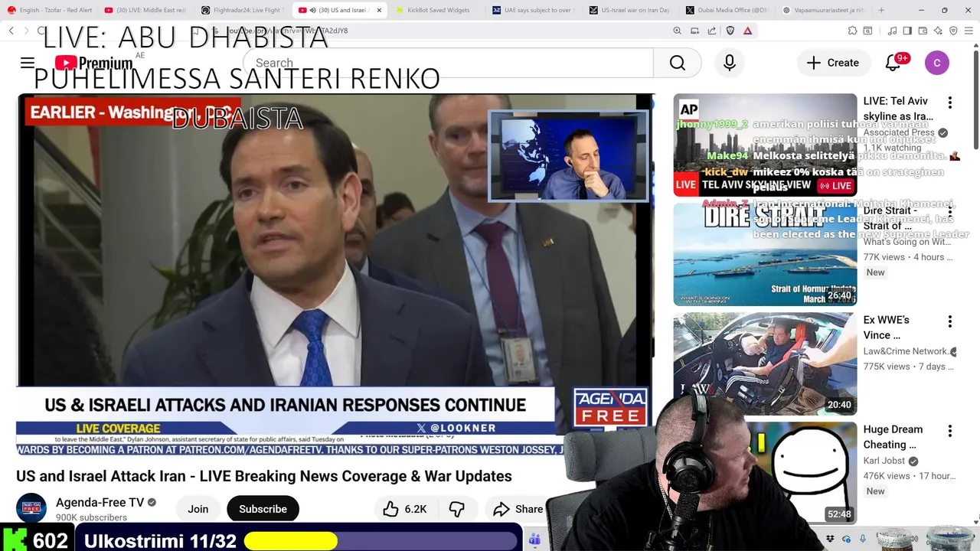Click the video player to pause playback
The image size is (980, 551).
tap(335, 275)
